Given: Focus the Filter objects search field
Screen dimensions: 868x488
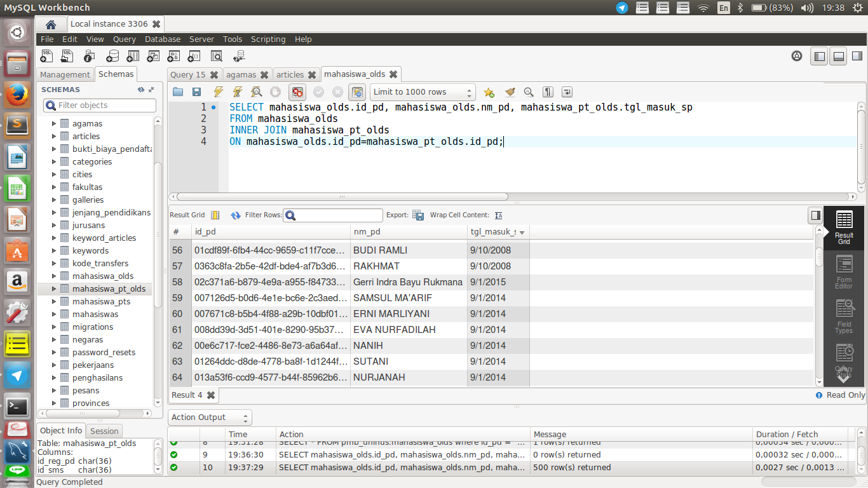Looking at the screenshot, I should coord(99,105).
